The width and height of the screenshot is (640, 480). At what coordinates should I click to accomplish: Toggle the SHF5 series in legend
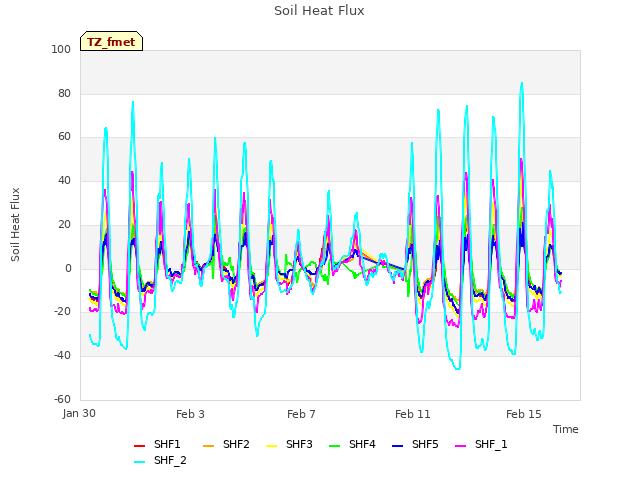415,444
